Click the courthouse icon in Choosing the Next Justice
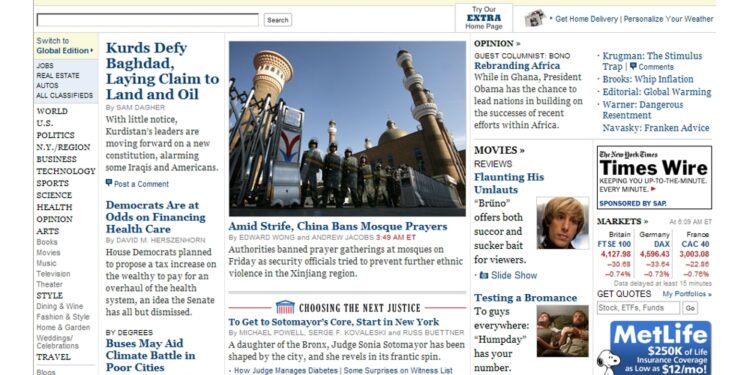 [285, 307]
